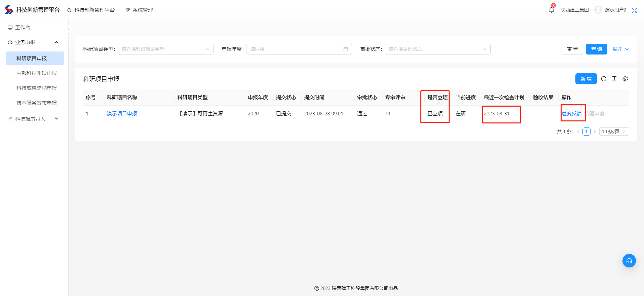Click the demo user avatar
The width and height of the screenshot is (644, 296).
click(598, 10)
